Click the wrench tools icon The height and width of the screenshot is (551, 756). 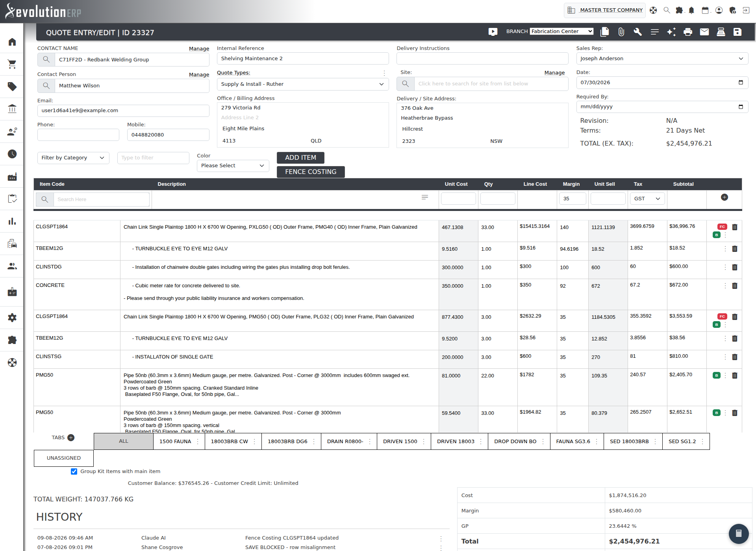[x=637, y=32]
